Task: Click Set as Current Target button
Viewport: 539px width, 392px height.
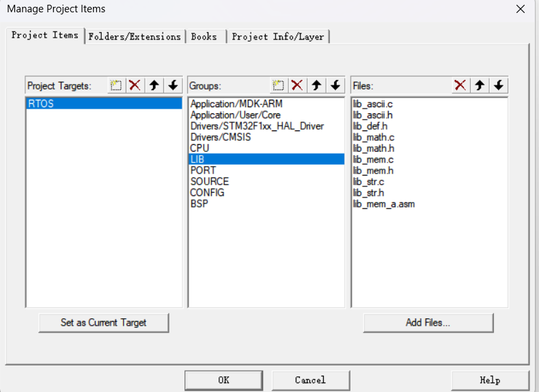Action: tap(104, 322)
